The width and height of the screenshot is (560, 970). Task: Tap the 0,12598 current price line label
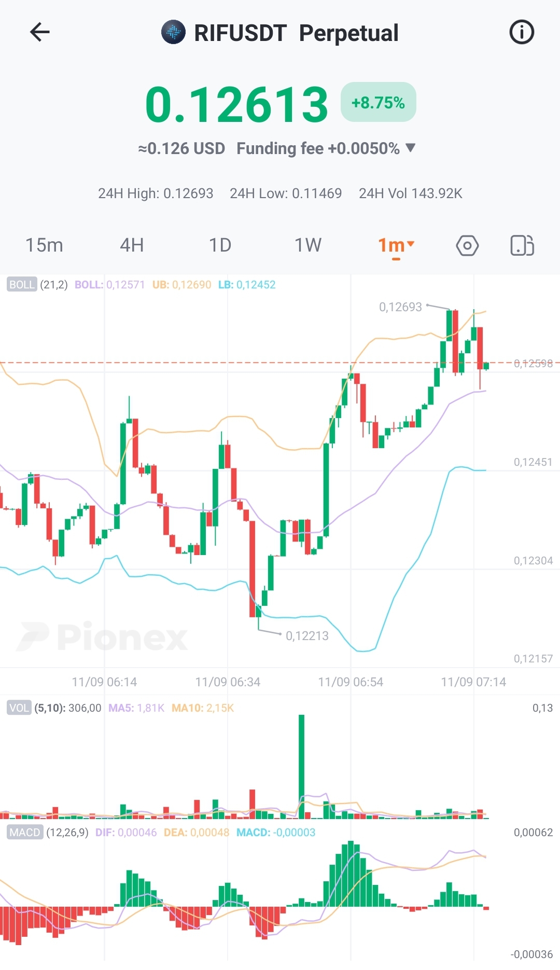click(x=533, y=364)
